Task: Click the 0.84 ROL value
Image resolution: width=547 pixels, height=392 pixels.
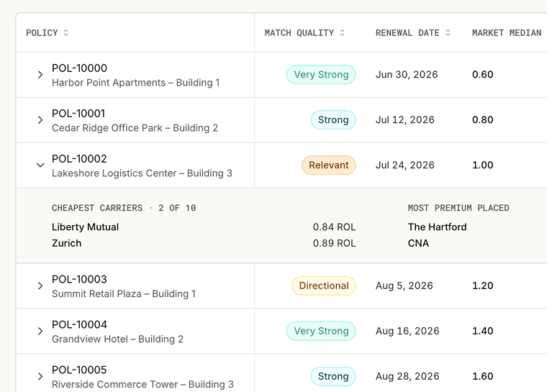Action: [x=334, y=227]
